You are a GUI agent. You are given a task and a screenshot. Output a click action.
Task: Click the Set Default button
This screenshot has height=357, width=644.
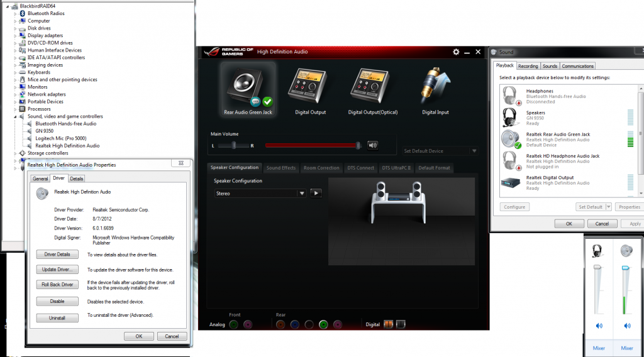pos(590,207)
